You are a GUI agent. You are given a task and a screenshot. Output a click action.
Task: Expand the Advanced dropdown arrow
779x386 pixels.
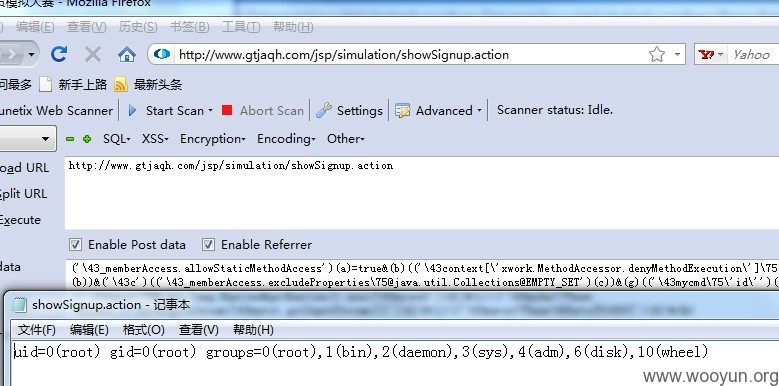[x=479, y=110]
